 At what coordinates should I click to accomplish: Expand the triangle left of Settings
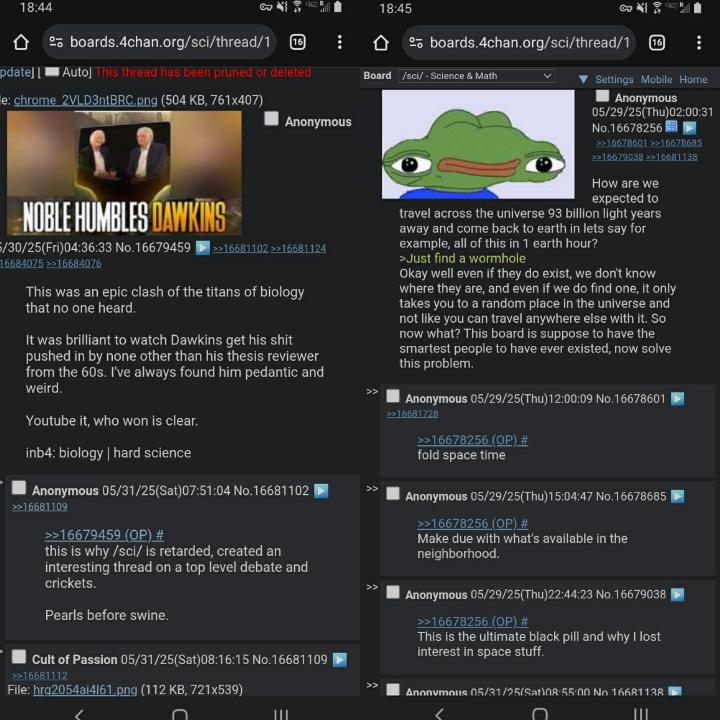click(583, 79)
